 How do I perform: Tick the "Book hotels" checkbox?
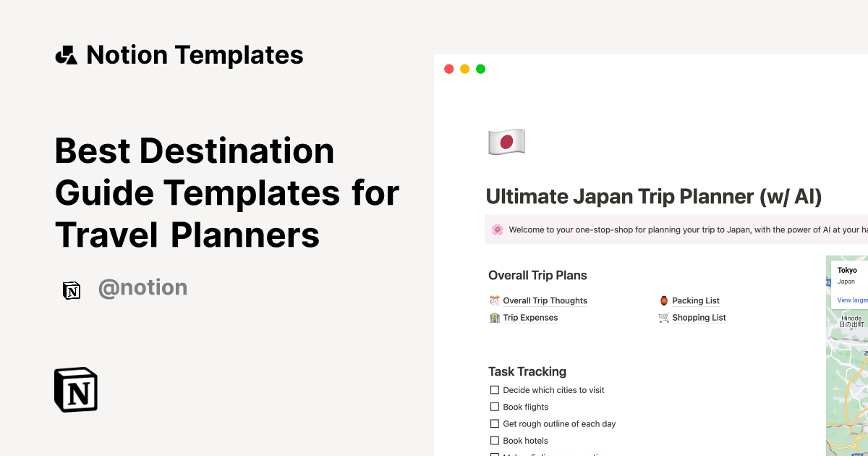pos(494,440)
